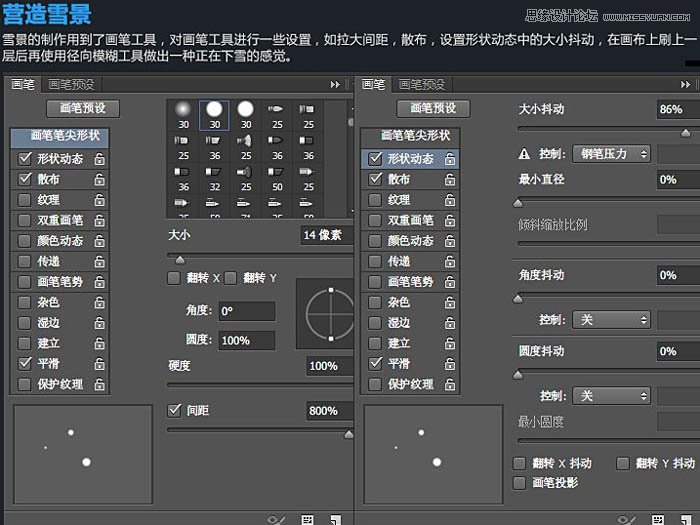Click lock icon beside 保护纹理 in right panel

450,385
